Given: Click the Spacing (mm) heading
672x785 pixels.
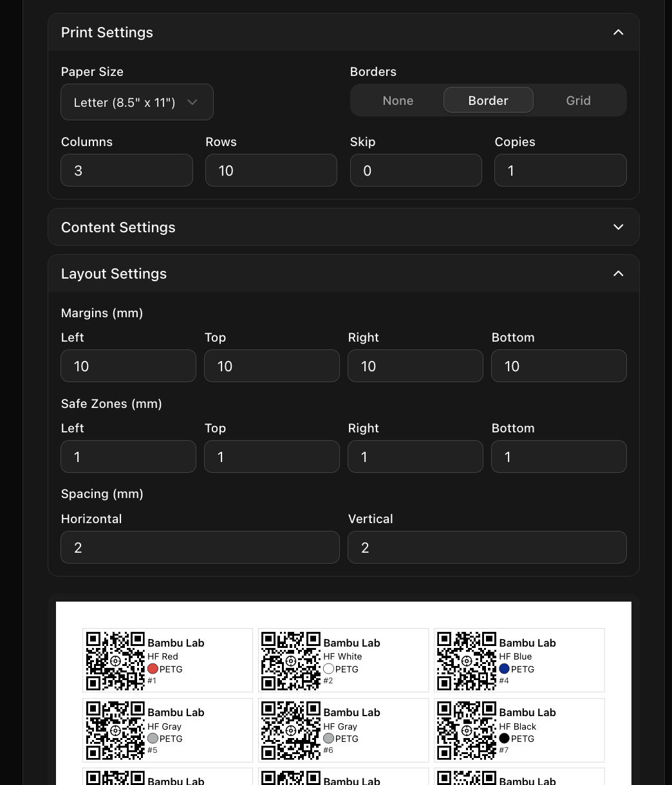Looking at the screenshot, I should 102,494.
